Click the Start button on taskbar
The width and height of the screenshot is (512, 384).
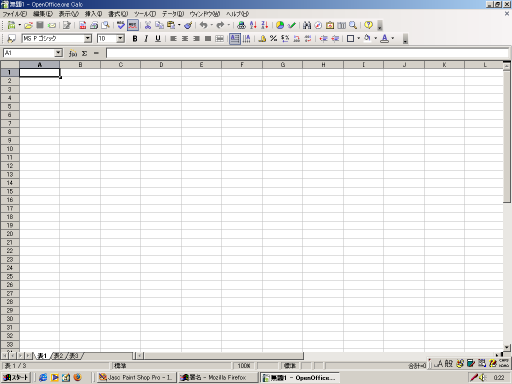16,377
